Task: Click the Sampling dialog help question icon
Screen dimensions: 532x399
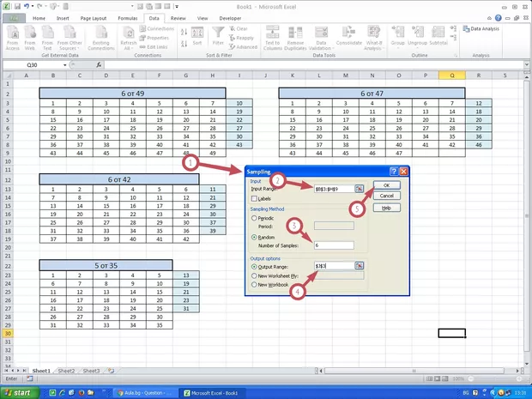Action: tap(393, 172)
